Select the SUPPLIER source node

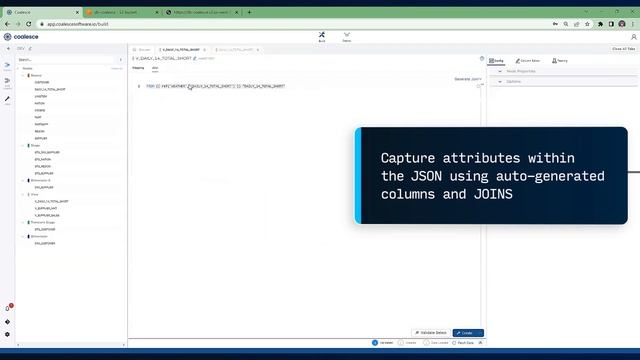click(41, 138)
